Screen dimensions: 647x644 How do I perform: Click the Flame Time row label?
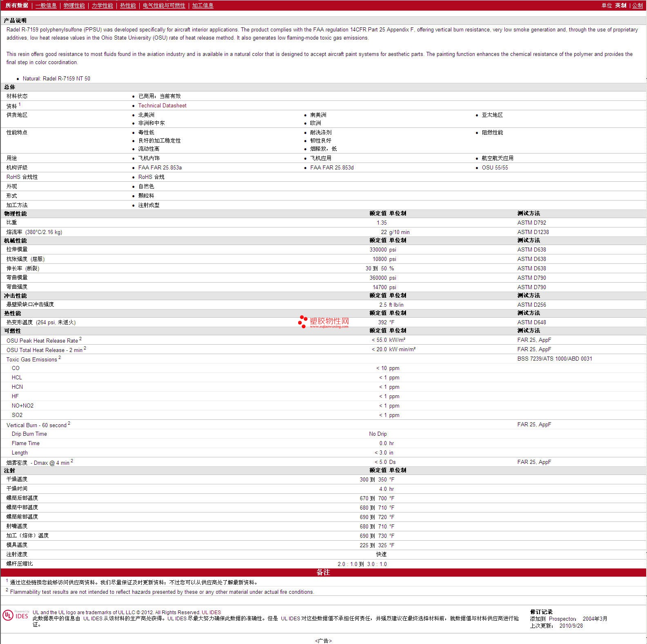click(x=25, y=443)
